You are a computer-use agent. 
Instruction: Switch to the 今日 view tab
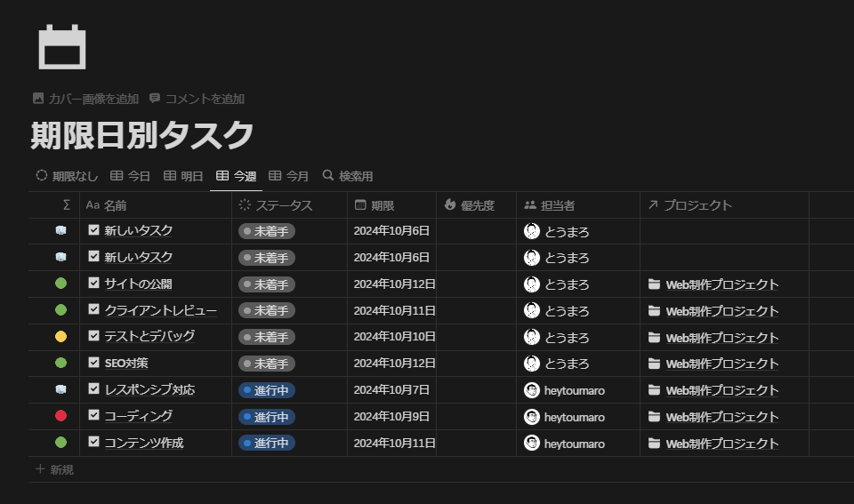(x=130, y=176)
